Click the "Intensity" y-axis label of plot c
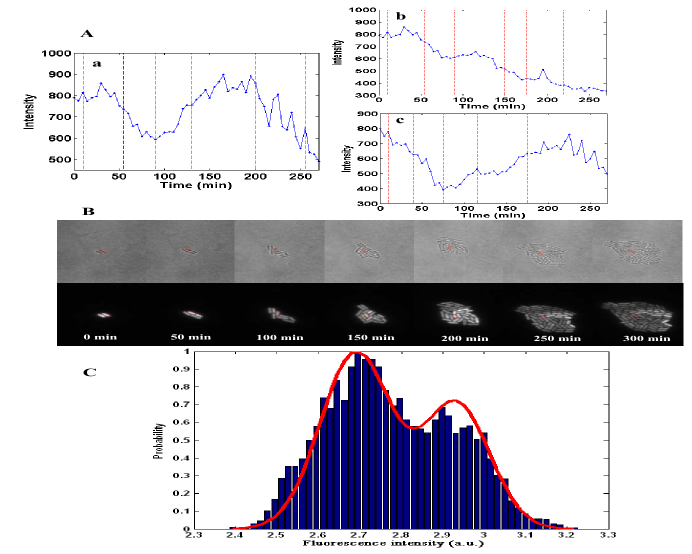Image resolution: width=692 pixels, height=554 pixels. [x=346, y=158]
